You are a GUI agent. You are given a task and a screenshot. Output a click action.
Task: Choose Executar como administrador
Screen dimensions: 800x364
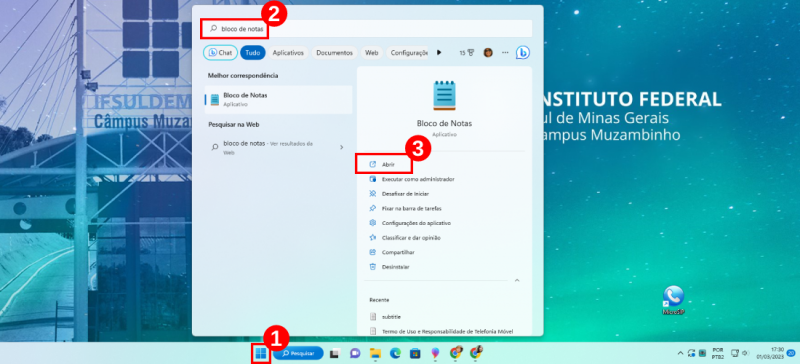coord(418,179)
